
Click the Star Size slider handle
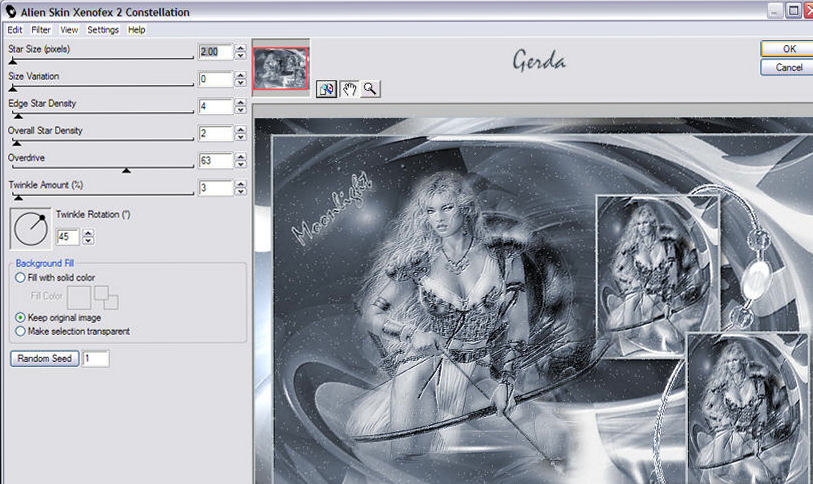[x=13, y=61]
